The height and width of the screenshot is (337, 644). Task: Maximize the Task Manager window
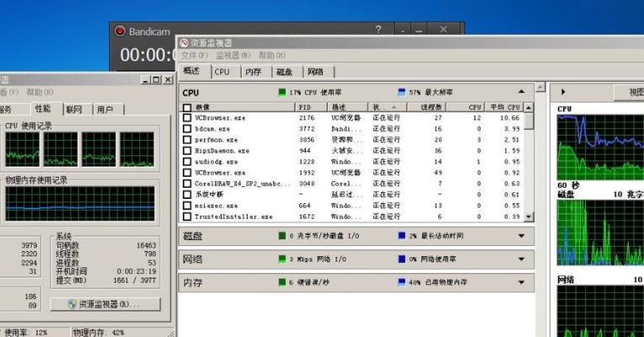click(156, 80)
